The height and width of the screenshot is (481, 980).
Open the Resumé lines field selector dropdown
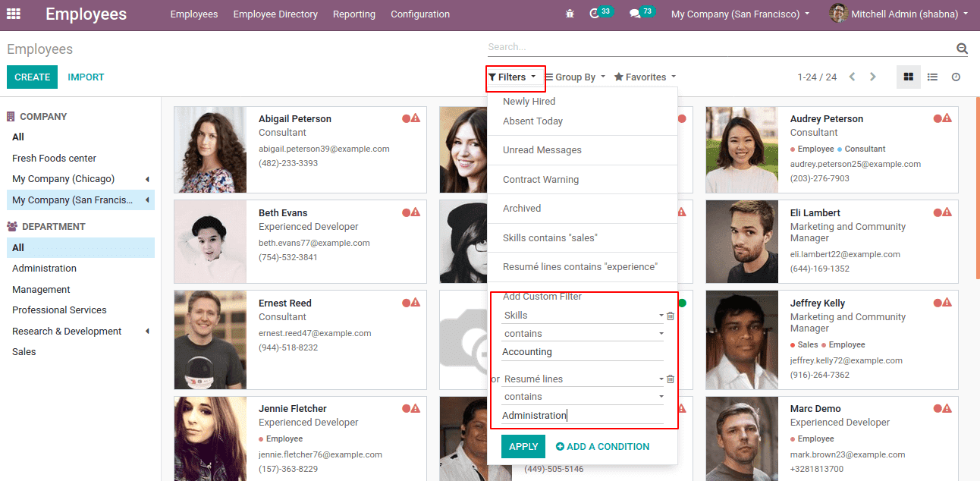click(x=583, y=379)
